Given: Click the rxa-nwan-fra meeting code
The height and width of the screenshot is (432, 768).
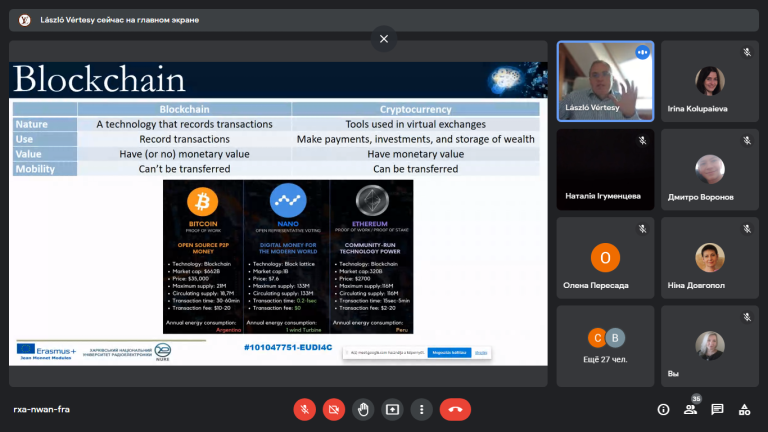Looking at the screenshot, I should (x=42, y=409).
